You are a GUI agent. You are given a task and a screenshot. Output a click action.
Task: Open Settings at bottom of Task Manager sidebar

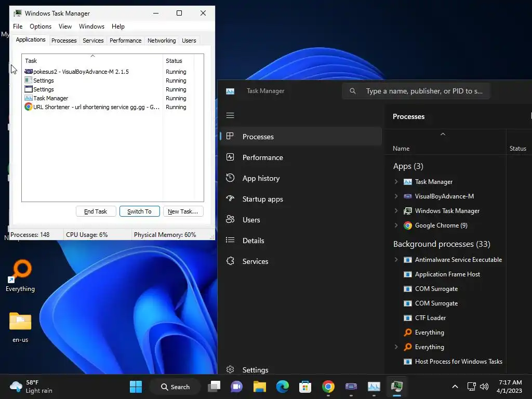[x=301, y=369]
